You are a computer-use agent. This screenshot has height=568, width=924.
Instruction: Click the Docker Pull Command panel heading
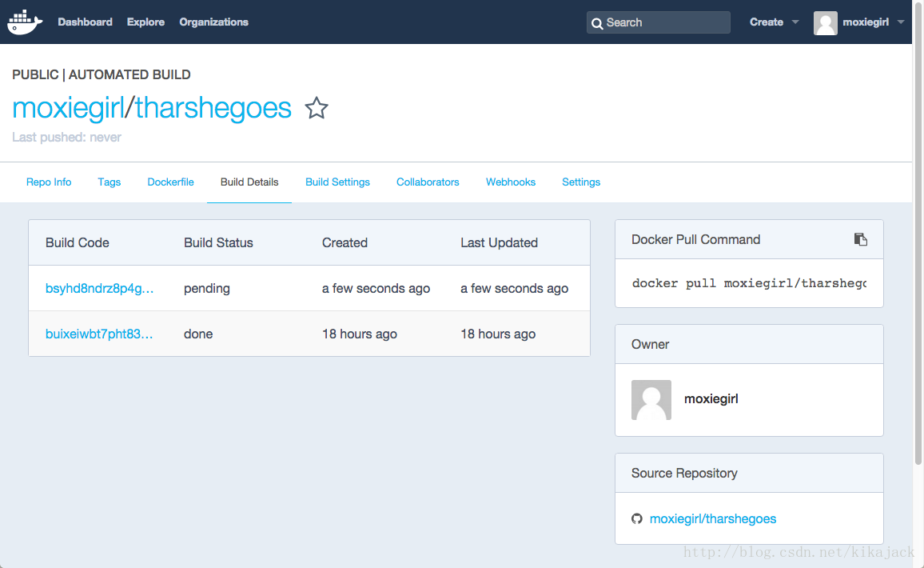pos(696,239)
